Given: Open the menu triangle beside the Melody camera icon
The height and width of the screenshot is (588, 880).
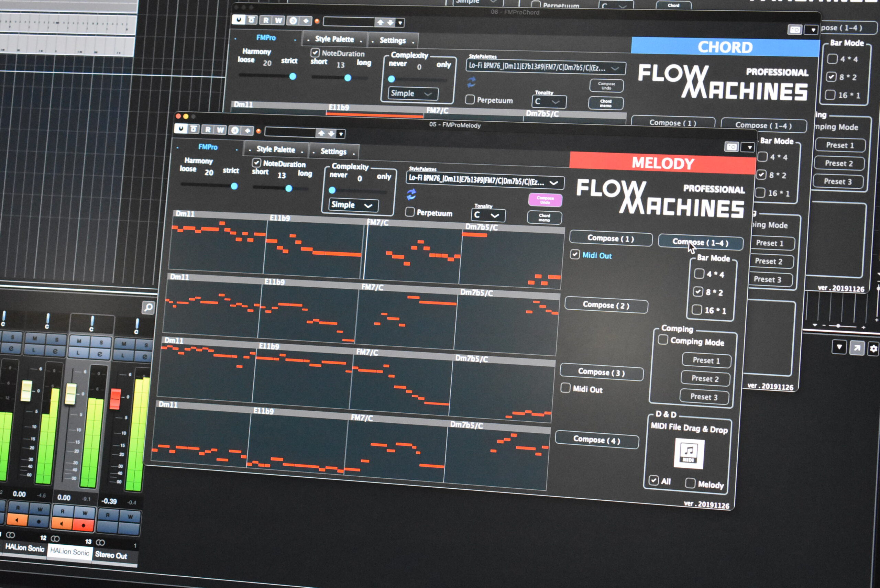Looking at the screenshot, I should [749, 147].
